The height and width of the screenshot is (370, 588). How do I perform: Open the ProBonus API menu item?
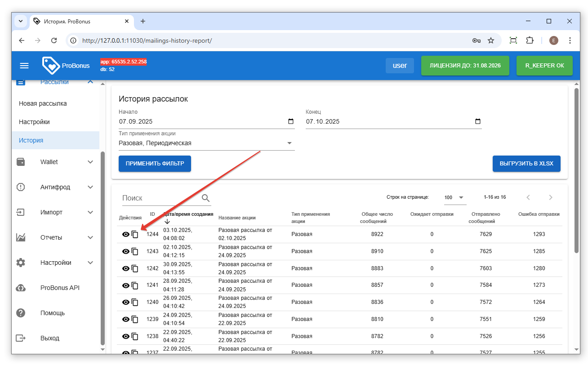point(59,288)
